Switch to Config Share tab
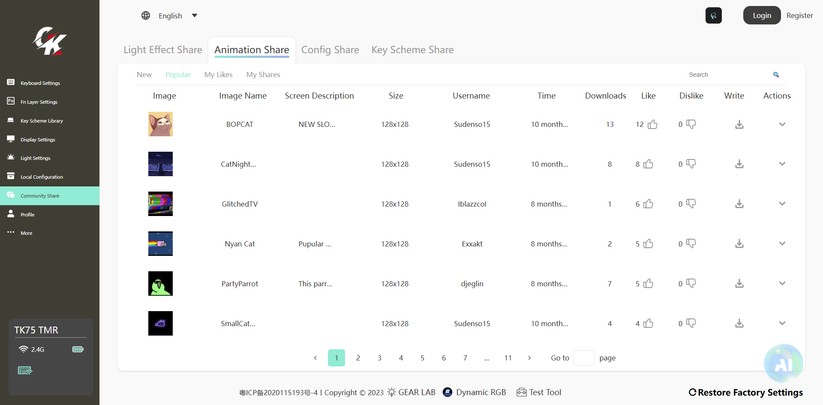The width and height of the screenshot is (823, 405). pos(330,50)
